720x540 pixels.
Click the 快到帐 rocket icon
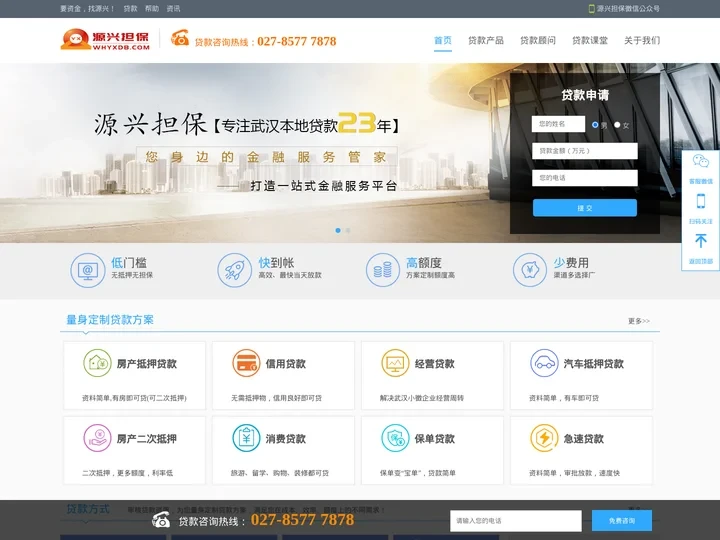click(235, 270)
